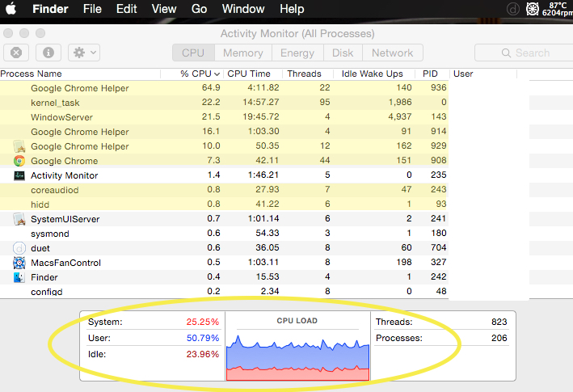This screenshot has width=573, height=392.
Task: Select the coreaudiod process
Action: [x=224, y=190]
